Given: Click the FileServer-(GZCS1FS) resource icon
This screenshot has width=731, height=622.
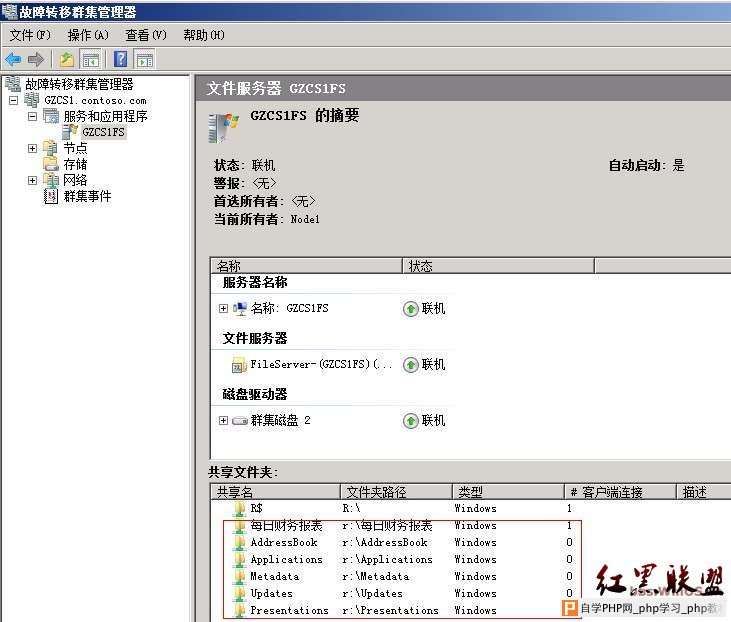Looking at the screenshot, I should [x=239, y=365].
